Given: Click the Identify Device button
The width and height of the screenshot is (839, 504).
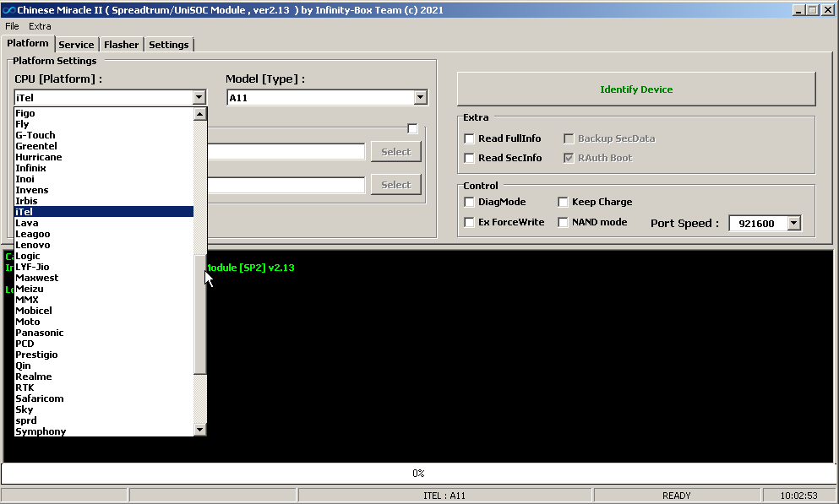Looking at the screenshot, I should click(x=636, y=89).
